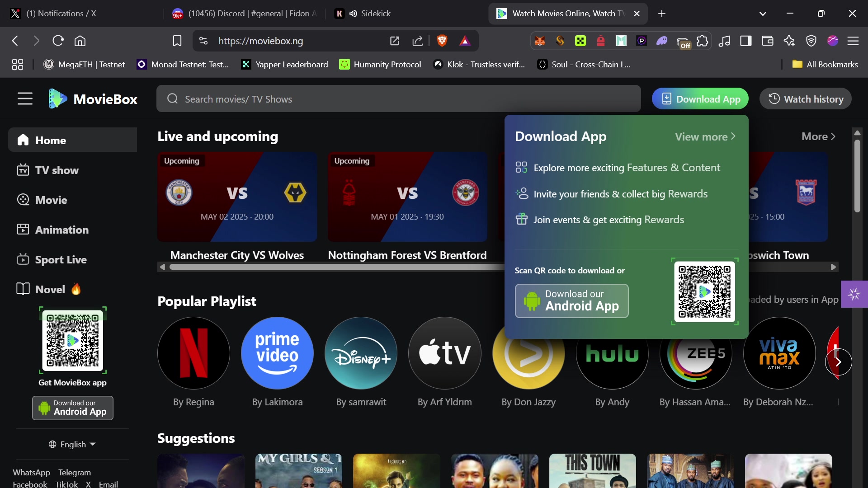Select Movie in the sidebar
This screenshot has height=488, width=868.
[72, 200]
